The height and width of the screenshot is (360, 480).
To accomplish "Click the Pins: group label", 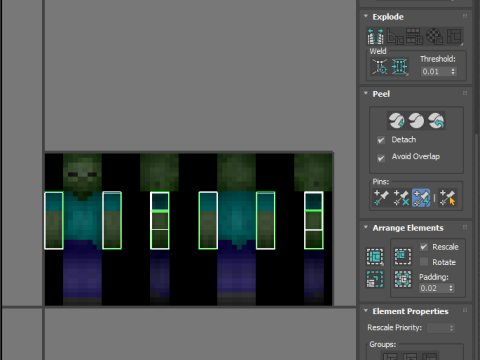I will point(381,182).
